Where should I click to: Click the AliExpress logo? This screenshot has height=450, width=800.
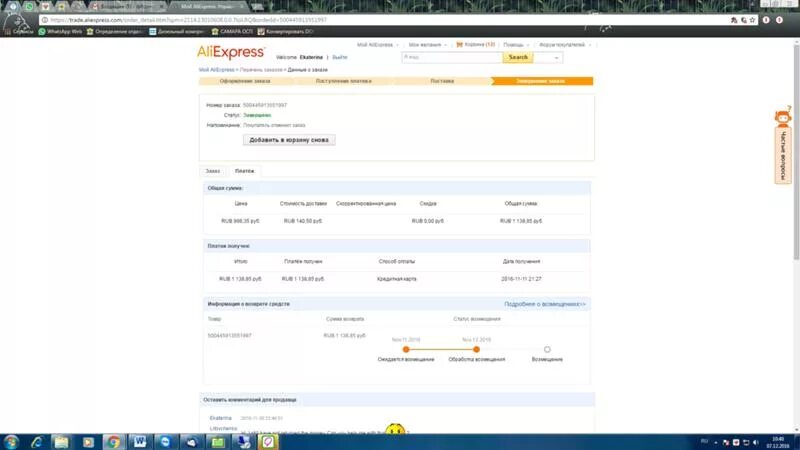(x=231, y=53)
